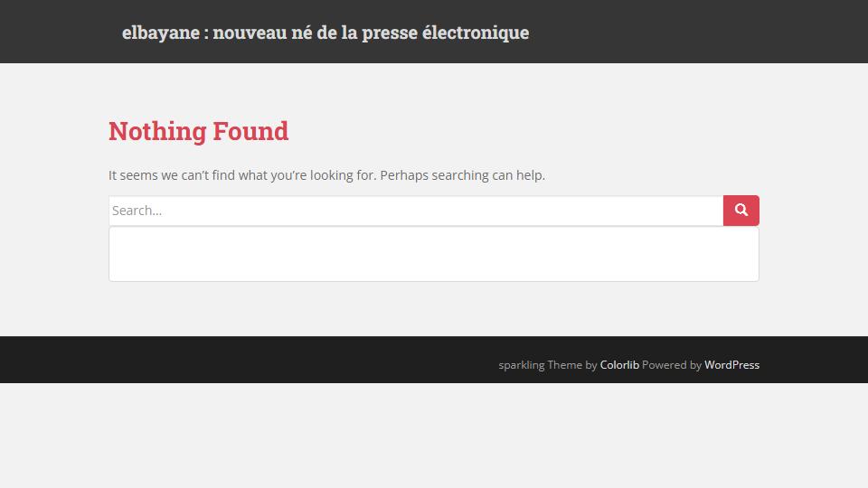Submit the search with the magnifying glass icon

pyautogui.click(x=741, y=210)
